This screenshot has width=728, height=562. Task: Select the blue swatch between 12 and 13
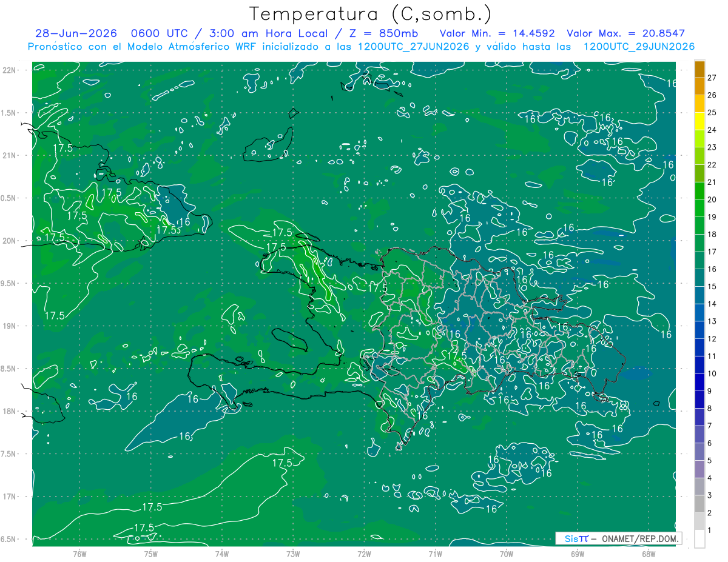click(699, 330)
